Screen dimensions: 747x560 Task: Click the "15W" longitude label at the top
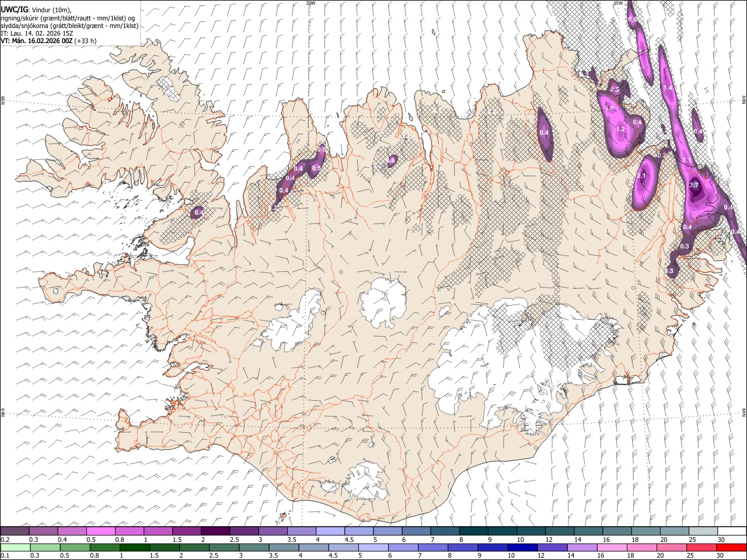point(619,3)
